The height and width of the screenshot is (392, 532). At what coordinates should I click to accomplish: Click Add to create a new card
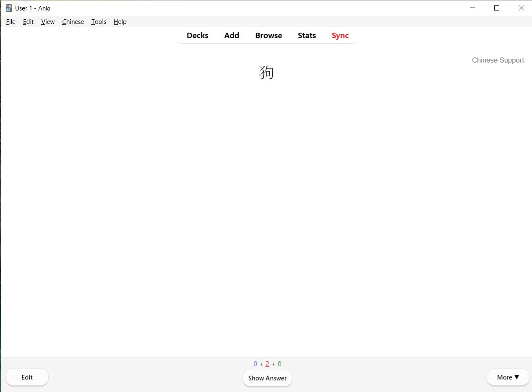point(232,36)
